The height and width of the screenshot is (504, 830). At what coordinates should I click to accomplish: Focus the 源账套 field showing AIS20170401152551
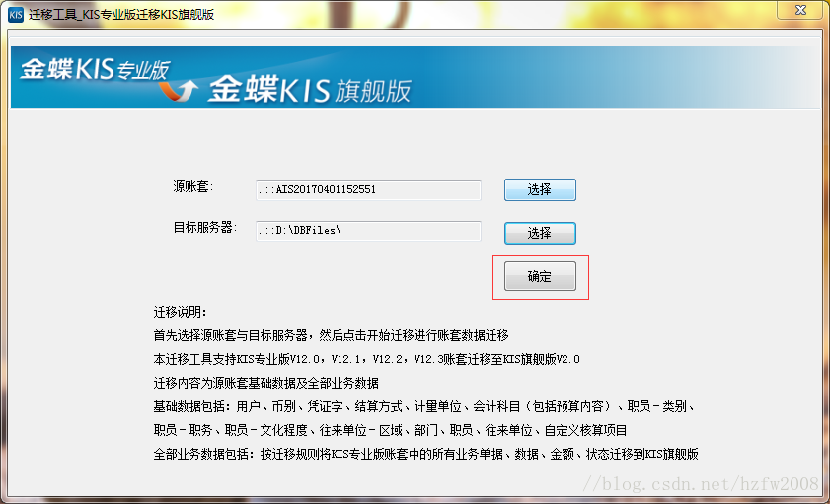point(368,189)
